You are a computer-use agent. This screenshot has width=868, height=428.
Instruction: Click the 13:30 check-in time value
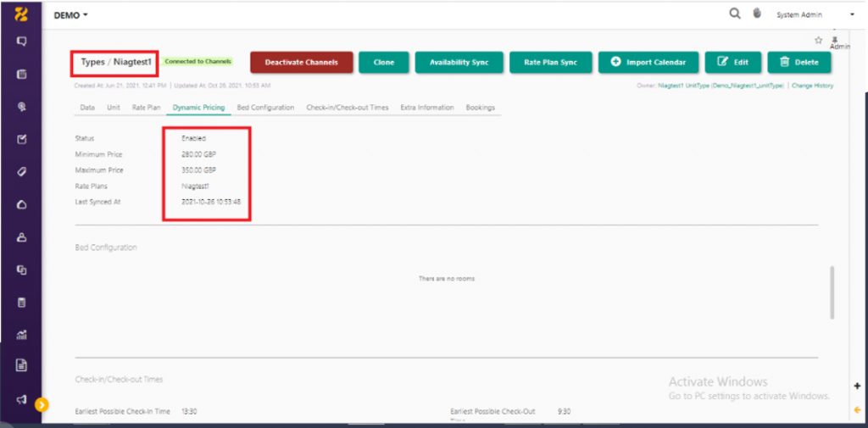pyautogui.click(x=189, y=411)
